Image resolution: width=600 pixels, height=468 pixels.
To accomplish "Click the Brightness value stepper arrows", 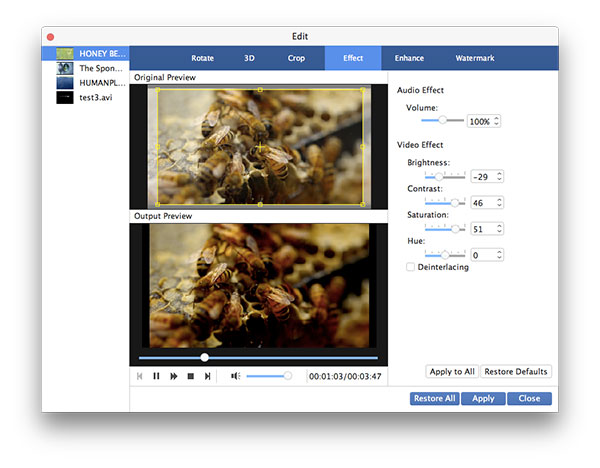I will click(499, 176).
